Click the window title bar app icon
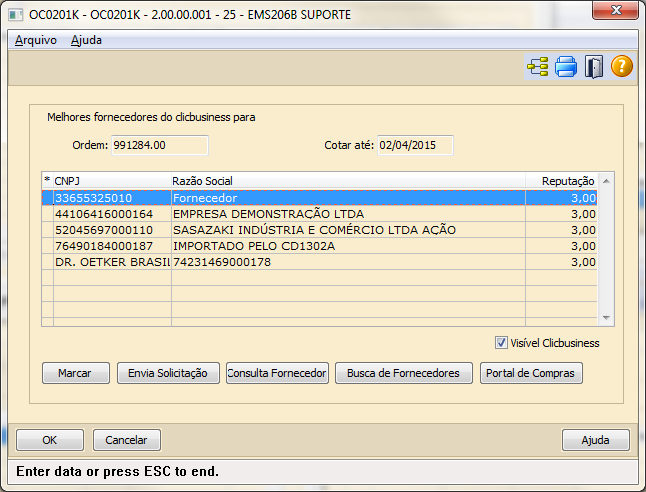This screenshot has width=646, height=492. click(x=16, y=15)
